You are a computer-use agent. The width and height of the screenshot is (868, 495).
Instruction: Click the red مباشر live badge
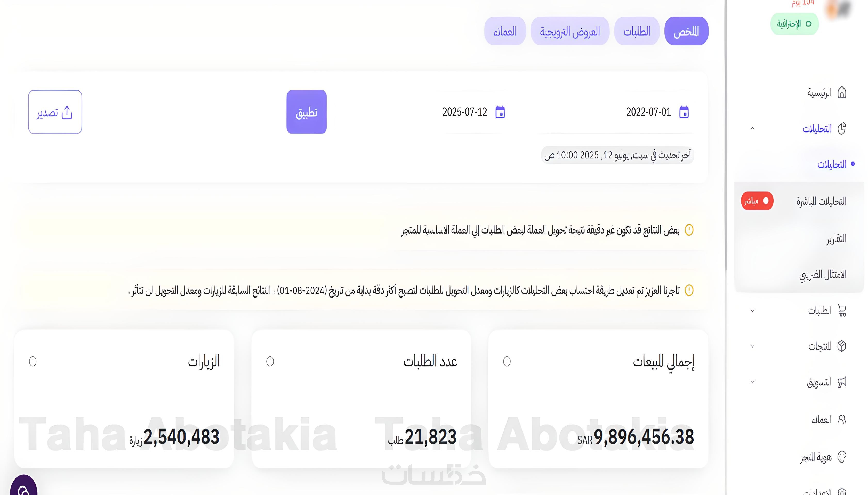pyautogui.click(x=757, y=201)
